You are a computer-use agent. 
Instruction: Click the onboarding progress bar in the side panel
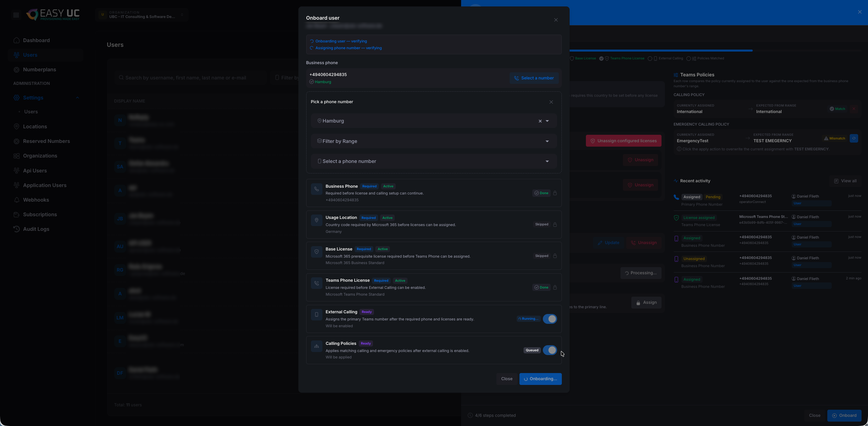tap(715, 51)
